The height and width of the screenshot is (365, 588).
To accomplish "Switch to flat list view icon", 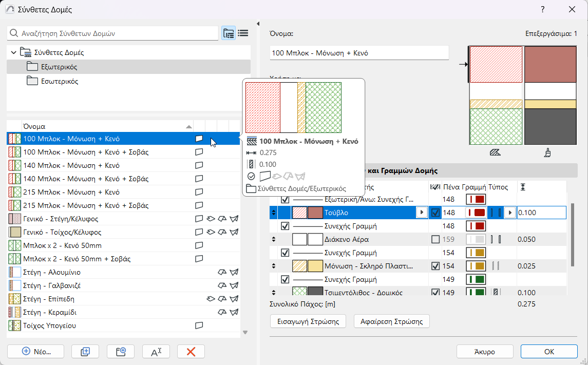I will [243, 33].
